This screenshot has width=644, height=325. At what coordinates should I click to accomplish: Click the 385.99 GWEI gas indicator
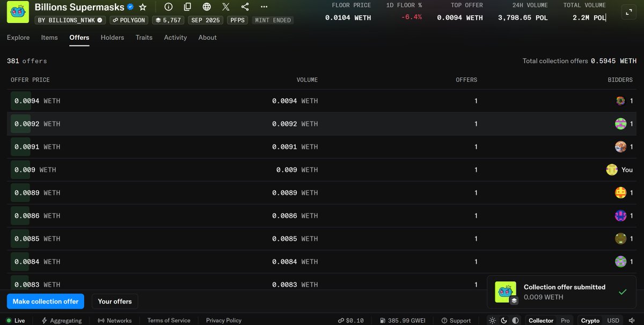[x=402, y=320]
